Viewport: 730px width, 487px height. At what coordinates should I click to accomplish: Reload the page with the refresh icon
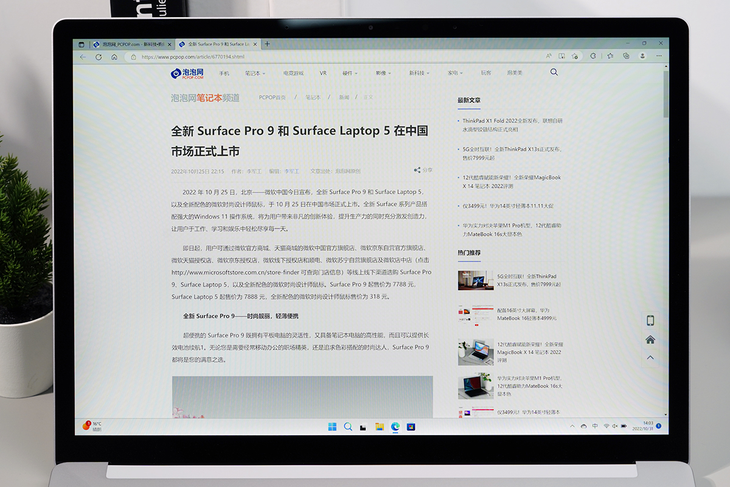[98, 57]
